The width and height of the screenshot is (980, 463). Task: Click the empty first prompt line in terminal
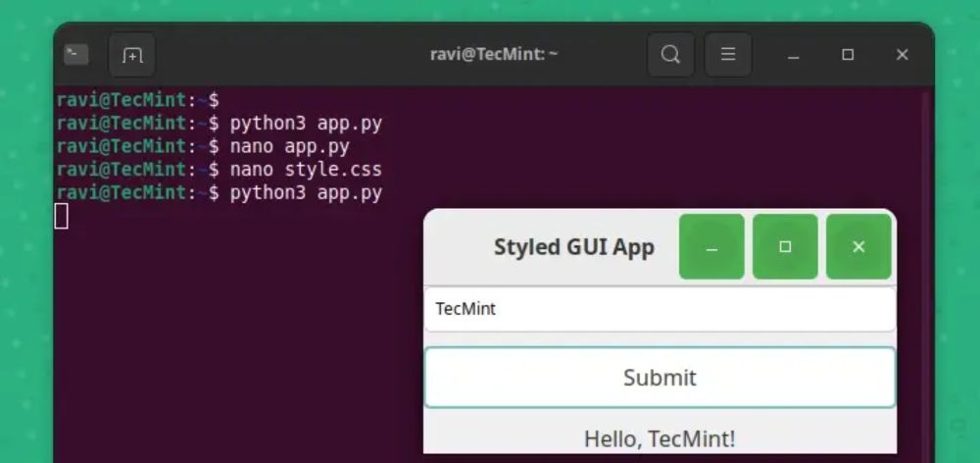(138, 100)
